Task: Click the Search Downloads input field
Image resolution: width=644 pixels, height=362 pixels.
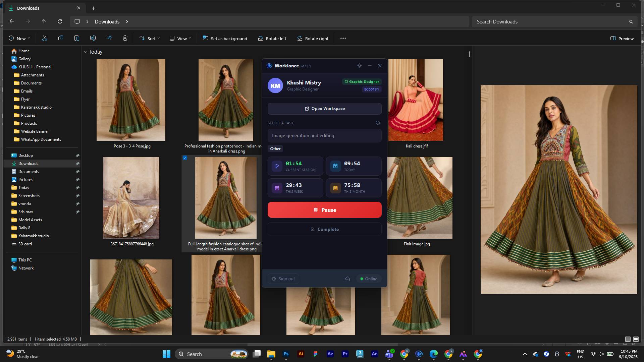Action: coord(554,21)
